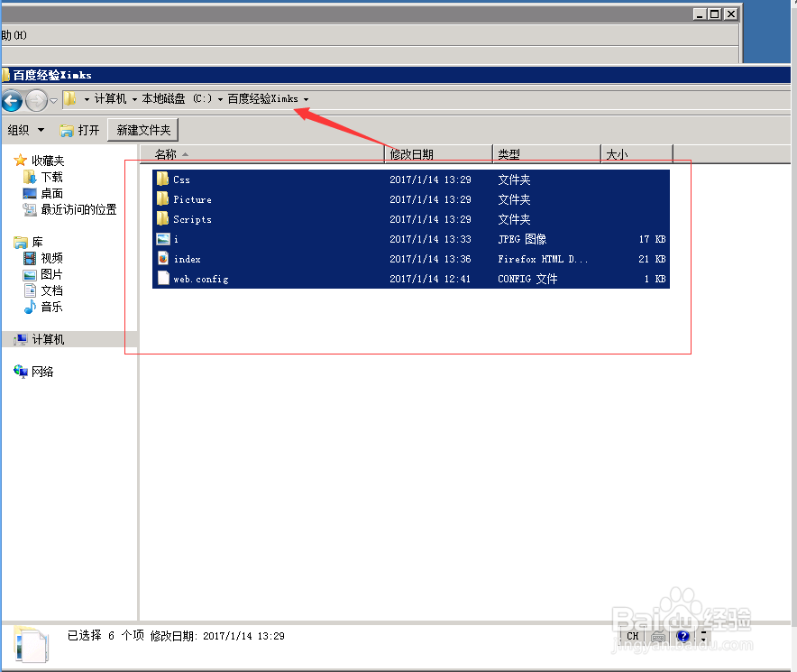Viewport: 797px width, 672px height.
Task: Expand the 百度经验Ximks breadcrumb dropdown
Action: tap(307, 99)
